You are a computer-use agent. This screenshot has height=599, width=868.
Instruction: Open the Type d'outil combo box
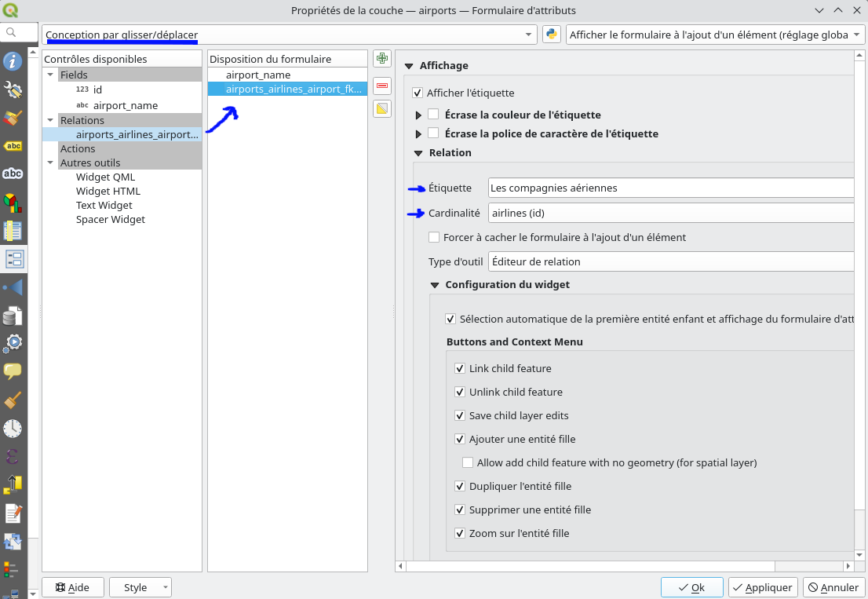click(671, 261)
